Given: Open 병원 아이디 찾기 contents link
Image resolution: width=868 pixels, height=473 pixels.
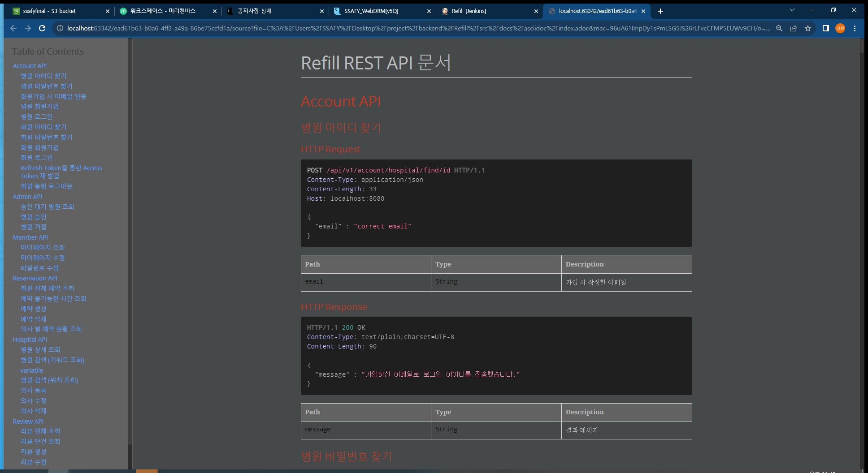Looking at the screenshot, I should [43, 76].
